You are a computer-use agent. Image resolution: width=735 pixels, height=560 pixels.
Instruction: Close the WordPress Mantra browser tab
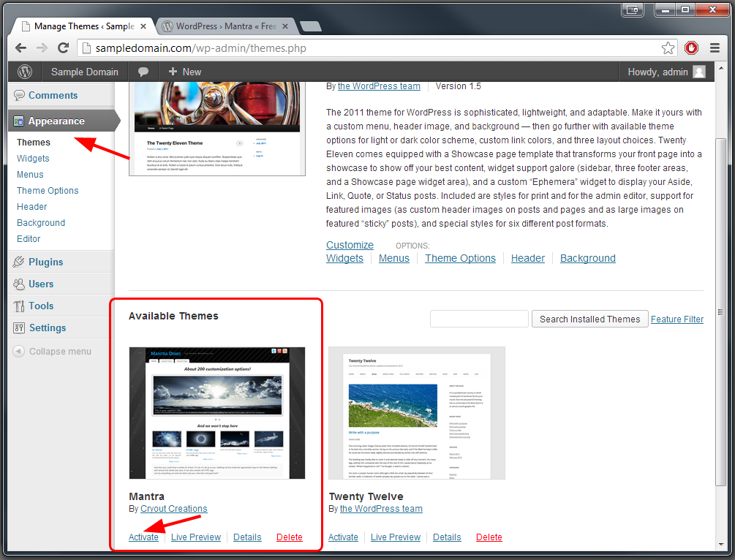point(285,26)
